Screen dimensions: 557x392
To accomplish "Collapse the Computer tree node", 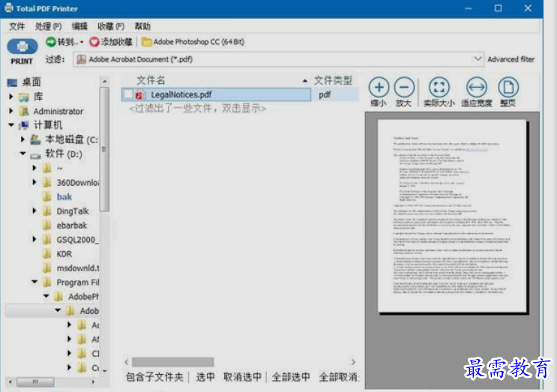I will tap(11, 125).
